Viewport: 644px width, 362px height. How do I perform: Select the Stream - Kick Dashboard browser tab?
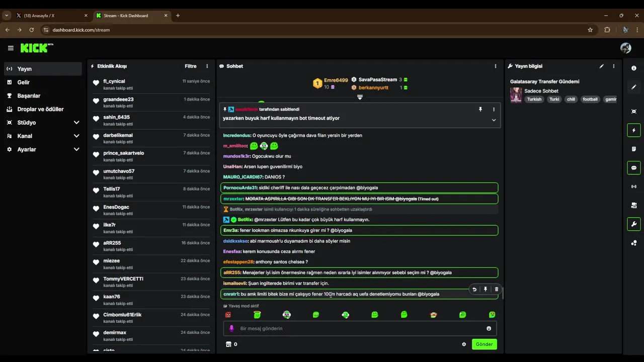click(132, 16)
